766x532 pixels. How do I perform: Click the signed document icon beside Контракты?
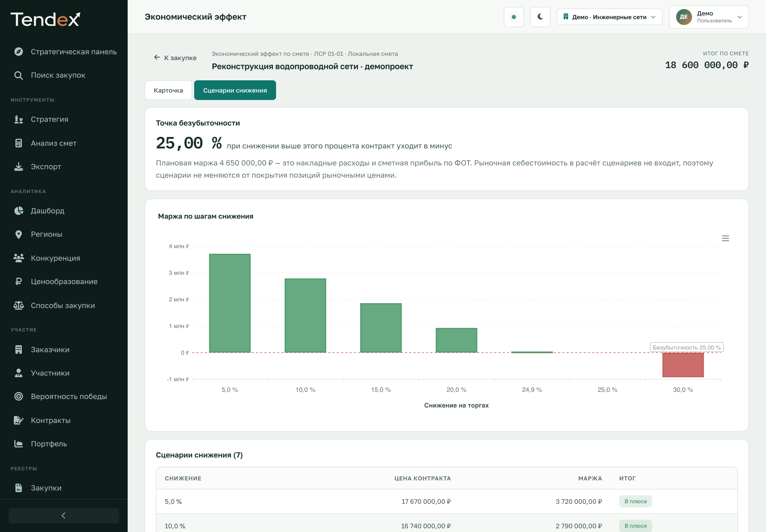click(19, 420)
